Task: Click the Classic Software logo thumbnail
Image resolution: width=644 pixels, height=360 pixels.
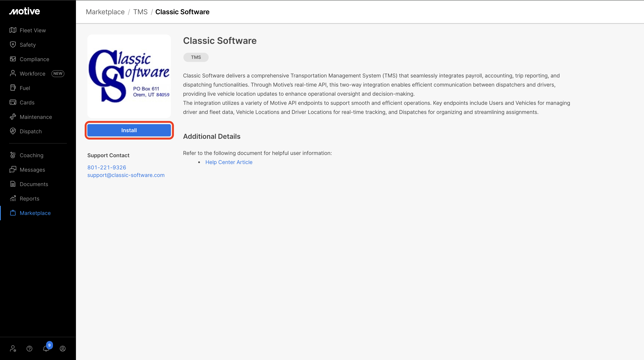Action: point(129,76)
